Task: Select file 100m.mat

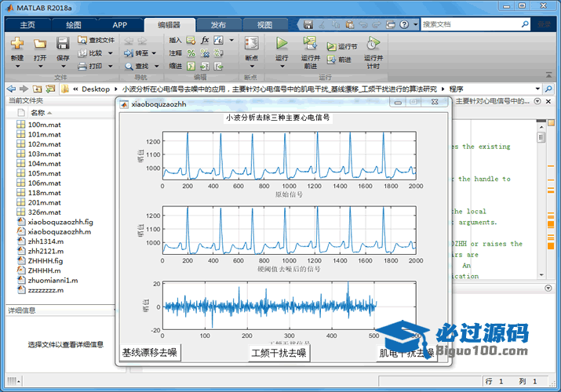Action: (45, 125)
